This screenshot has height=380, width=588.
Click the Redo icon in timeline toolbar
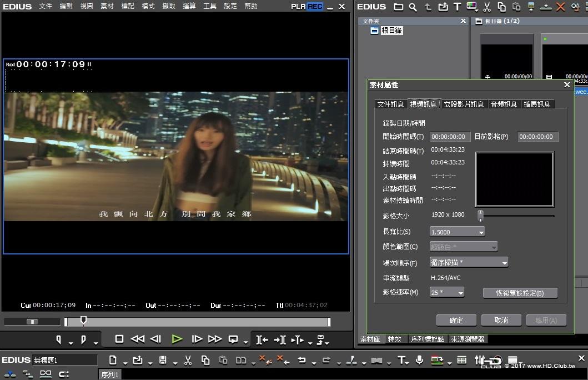coord(326,360)
